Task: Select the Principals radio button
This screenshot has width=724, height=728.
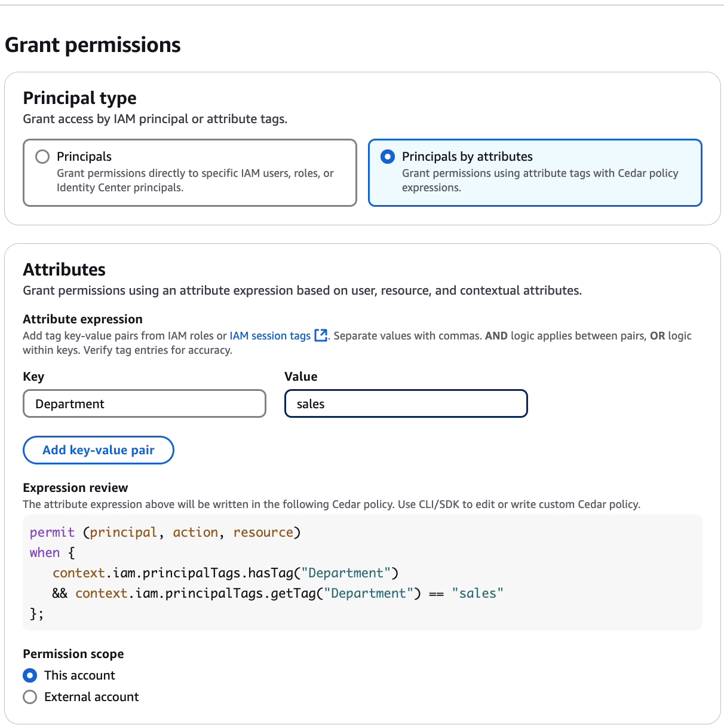Action: [42, 156]
